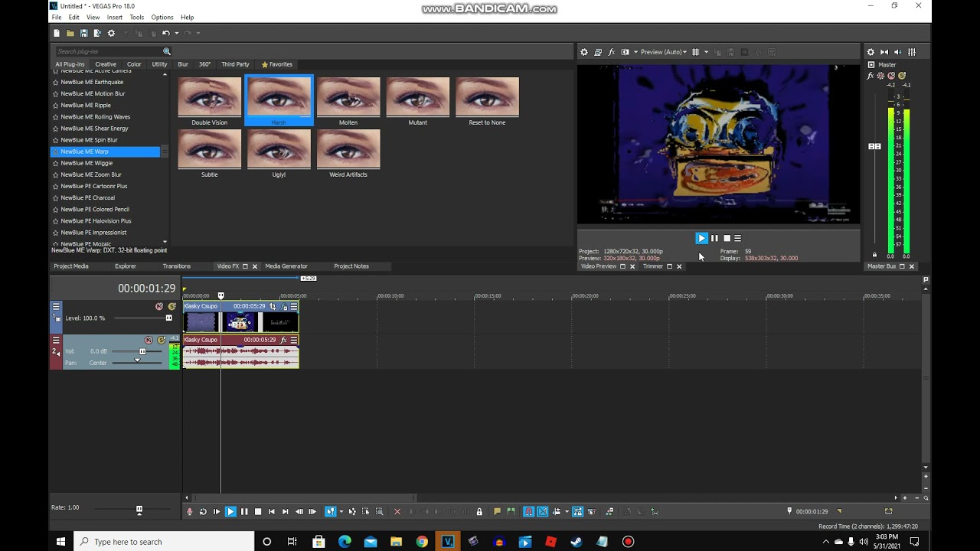Toggle the lock envelopes padlock icon

pyautogui.click(x=479, y=512)
